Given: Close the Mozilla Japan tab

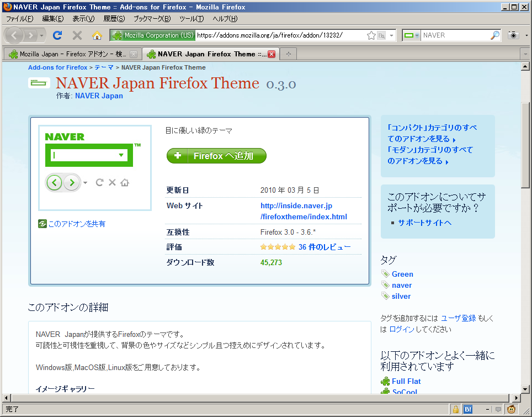Looking at the screenshot, I should 134,54.
